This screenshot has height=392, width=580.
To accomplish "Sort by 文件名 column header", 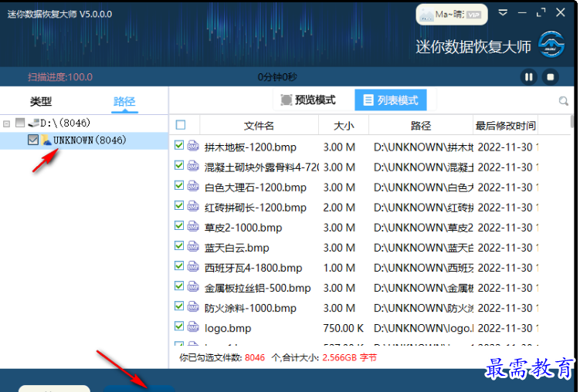I will [259, 126].
